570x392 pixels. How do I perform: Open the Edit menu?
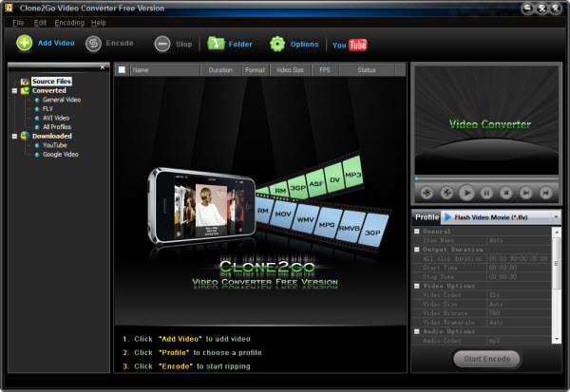pos(40,23)
